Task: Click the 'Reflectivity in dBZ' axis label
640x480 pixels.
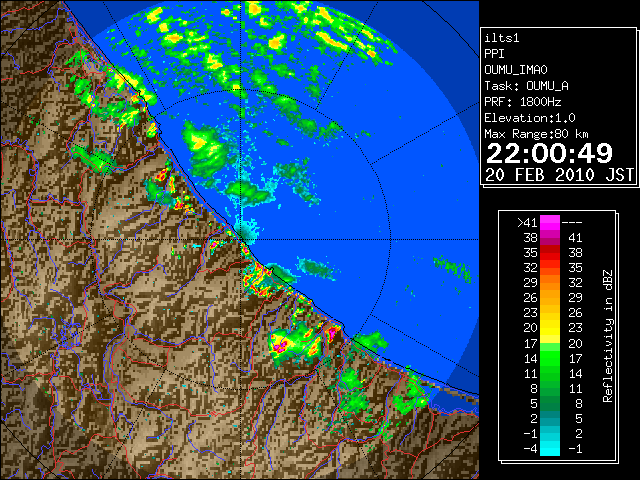Action: click(608, 336)
